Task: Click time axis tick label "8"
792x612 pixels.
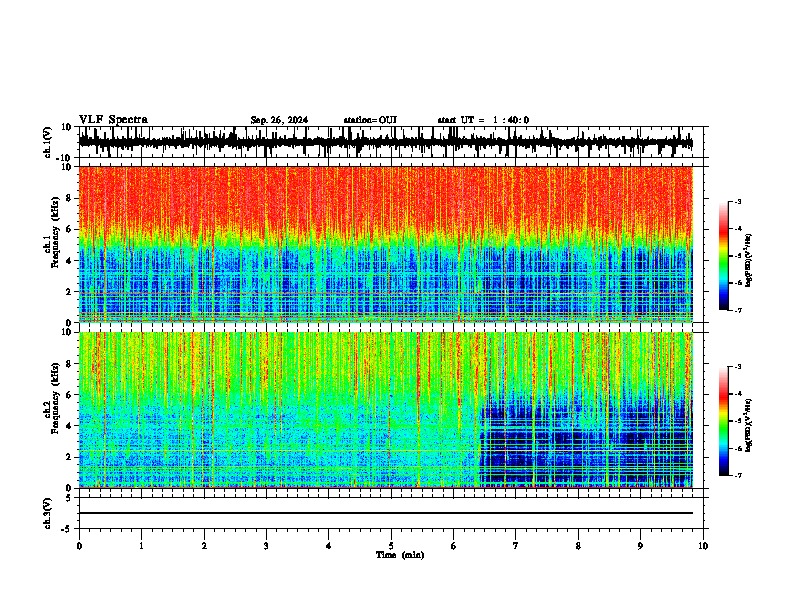Action: 578,546
